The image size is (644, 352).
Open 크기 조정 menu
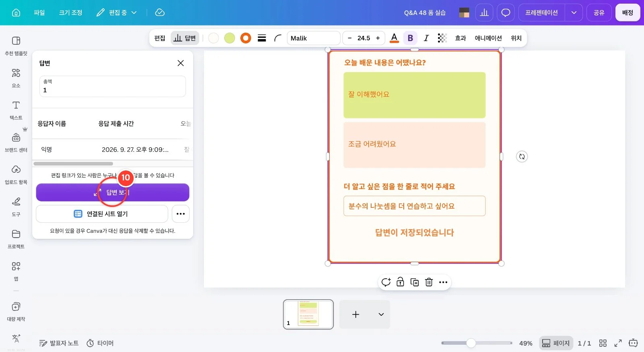coord(71,12)
